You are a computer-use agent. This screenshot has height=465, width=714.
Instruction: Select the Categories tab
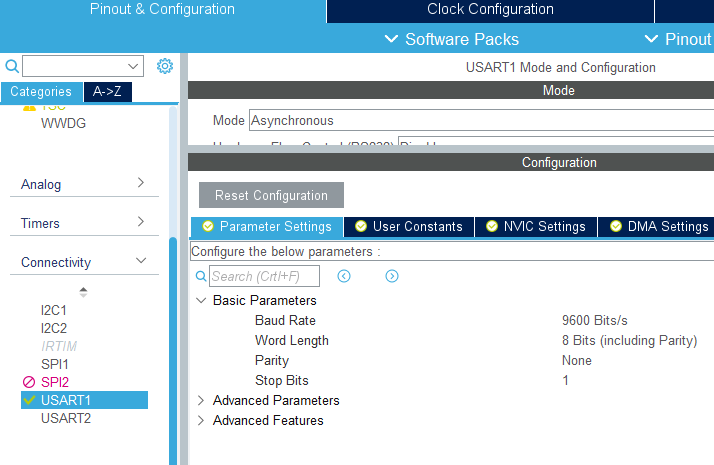pos(41,91)
